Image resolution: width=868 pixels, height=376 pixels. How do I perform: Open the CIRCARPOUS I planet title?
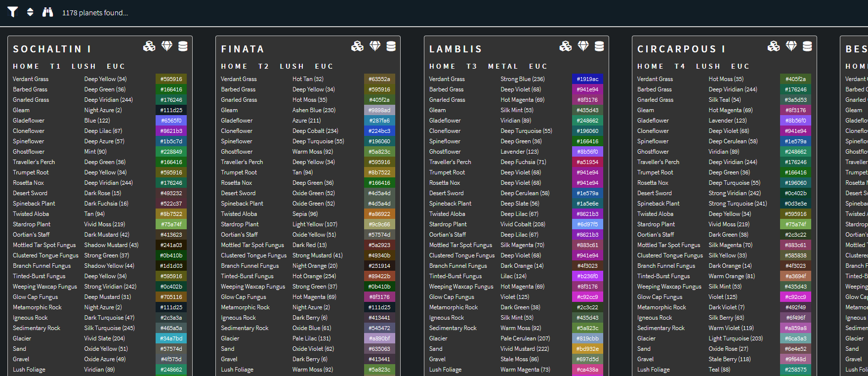(681, 49)
